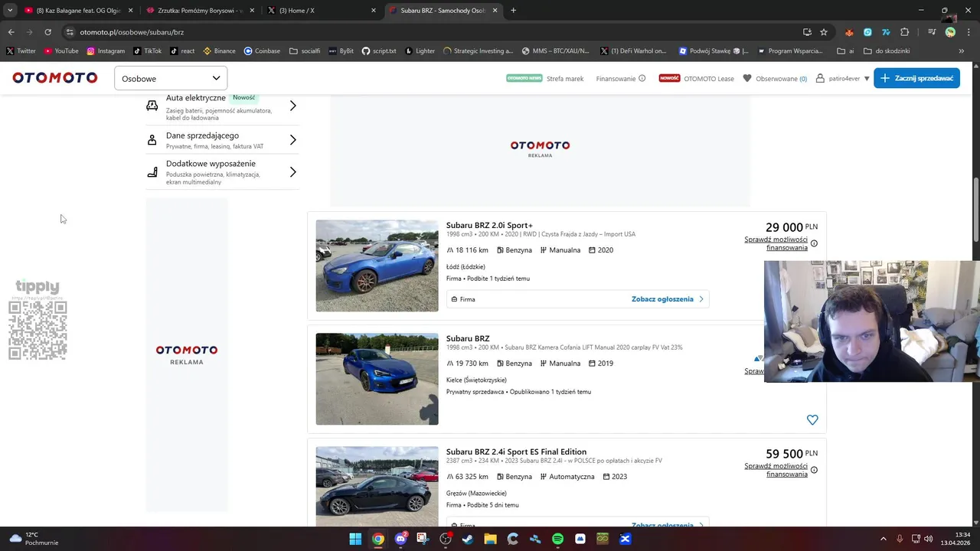Open a new browser tab
980x551 pixels.
point(513,11)
